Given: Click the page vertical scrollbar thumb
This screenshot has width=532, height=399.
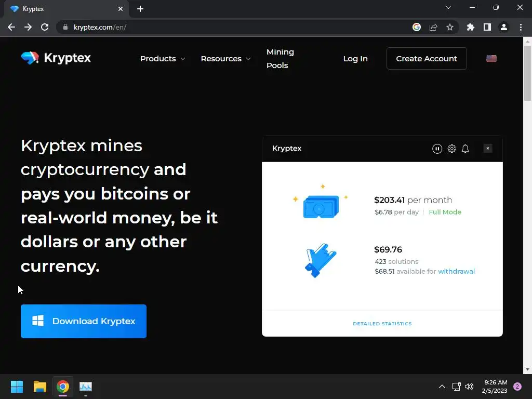Looking at the screenshot, I should click(x=527, y=73).
